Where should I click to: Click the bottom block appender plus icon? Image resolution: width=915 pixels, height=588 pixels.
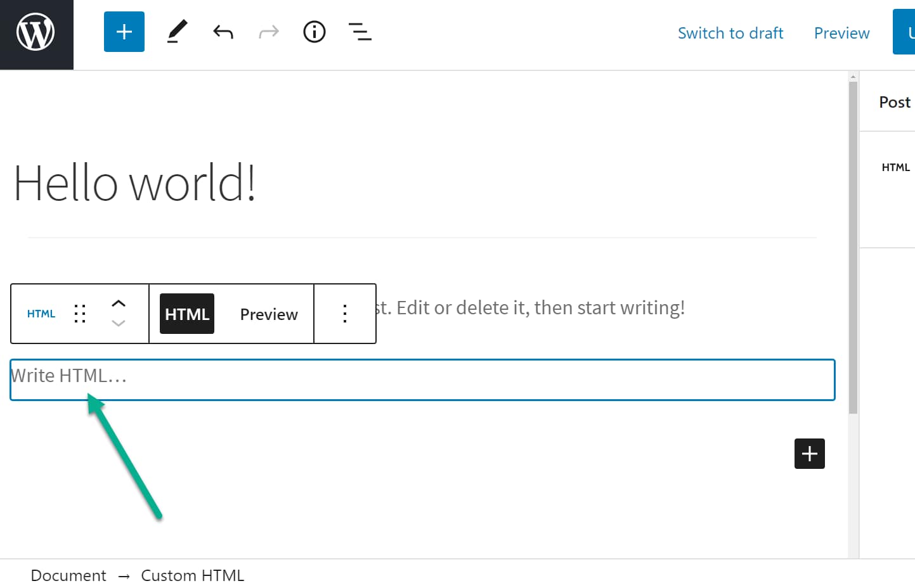(809, 454)
